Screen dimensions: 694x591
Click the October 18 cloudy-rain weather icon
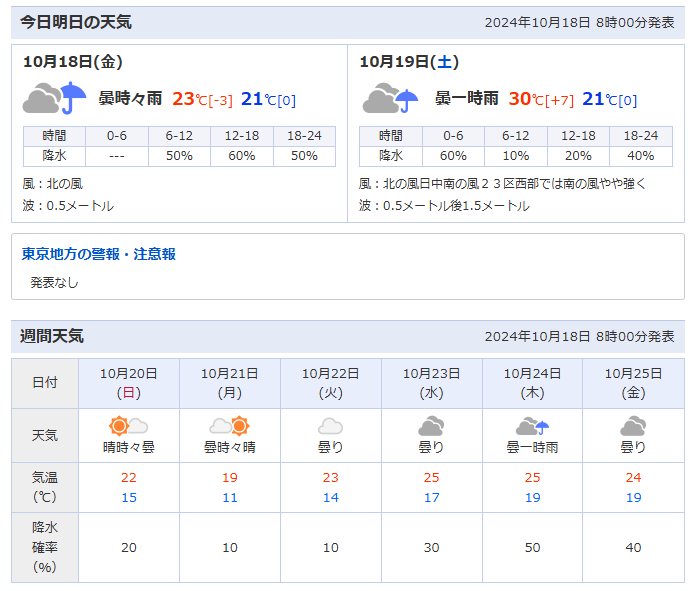click(x=54, y=99)
